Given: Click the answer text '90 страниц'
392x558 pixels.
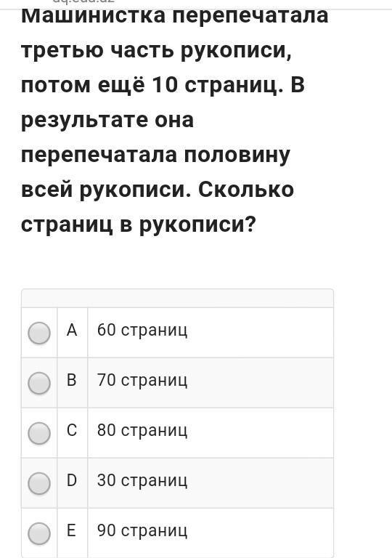Looking at the screenshot, I should 142,530.
